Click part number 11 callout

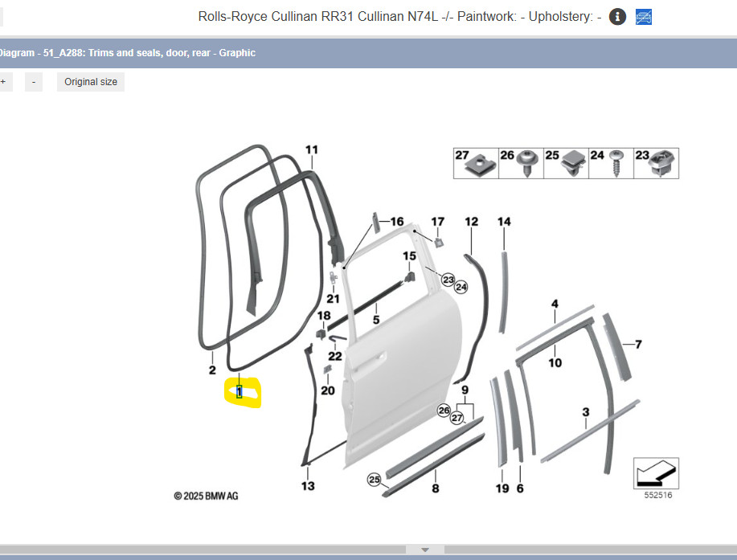(312, 150)
